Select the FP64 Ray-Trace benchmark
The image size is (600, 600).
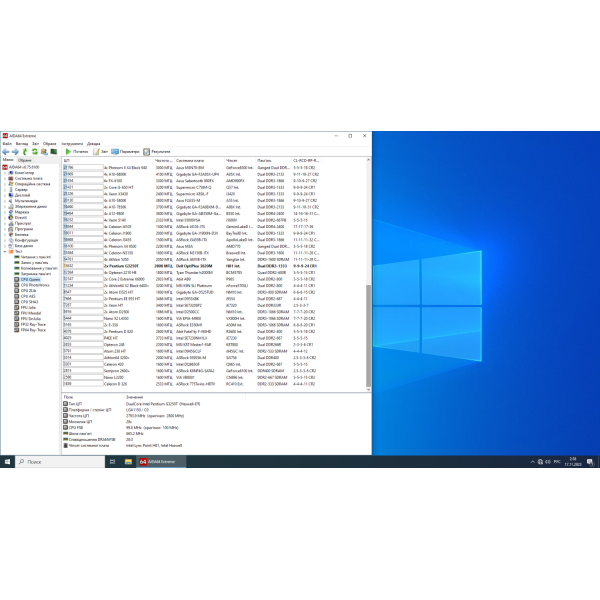pyautogui.click(x=30, y=330)
